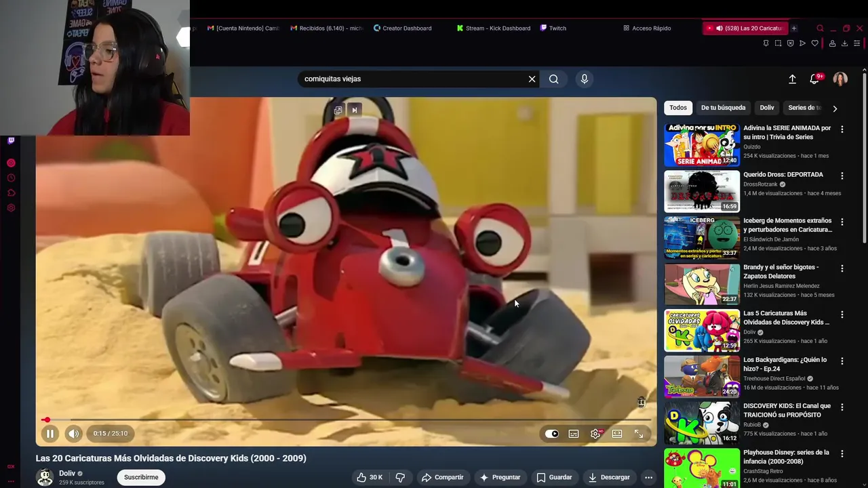Save video with the Guardar button

554,477
